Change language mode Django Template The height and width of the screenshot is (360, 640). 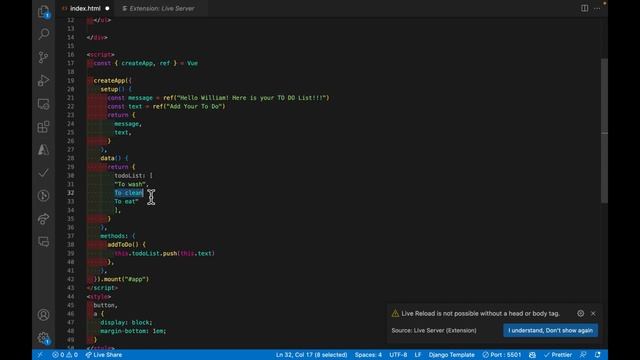pos(451,355)
